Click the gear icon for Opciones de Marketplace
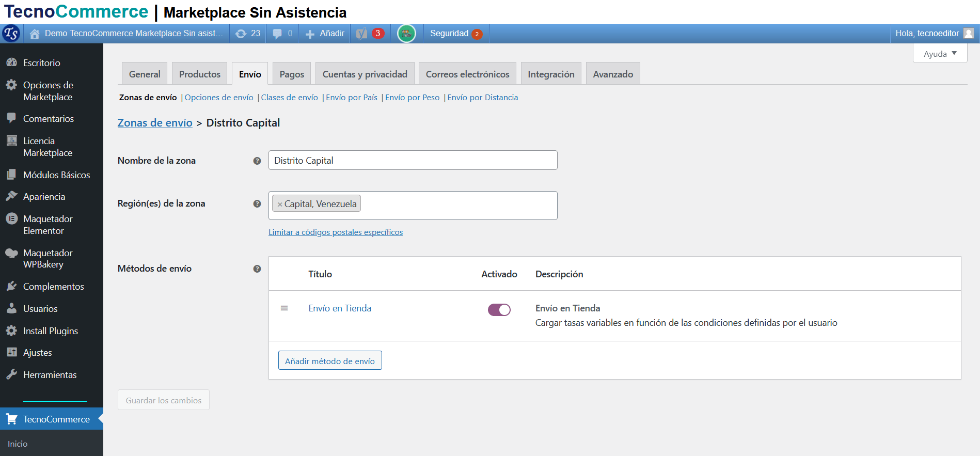 (11, 85)
